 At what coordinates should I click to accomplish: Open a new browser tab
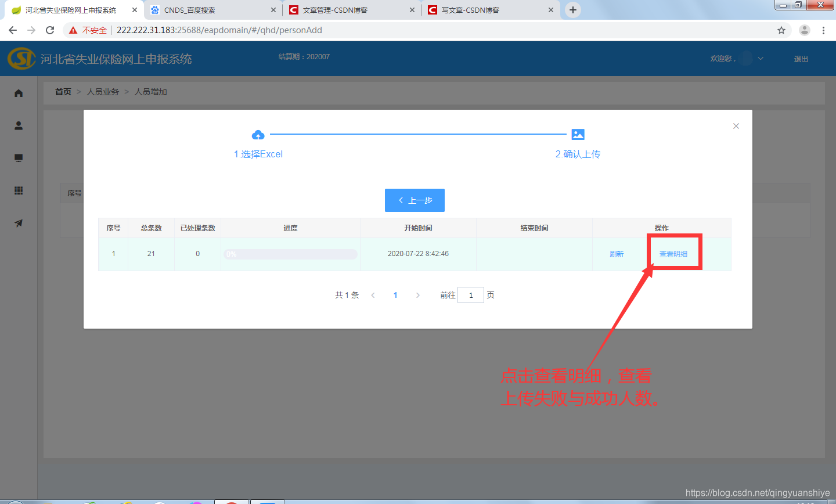573,10
